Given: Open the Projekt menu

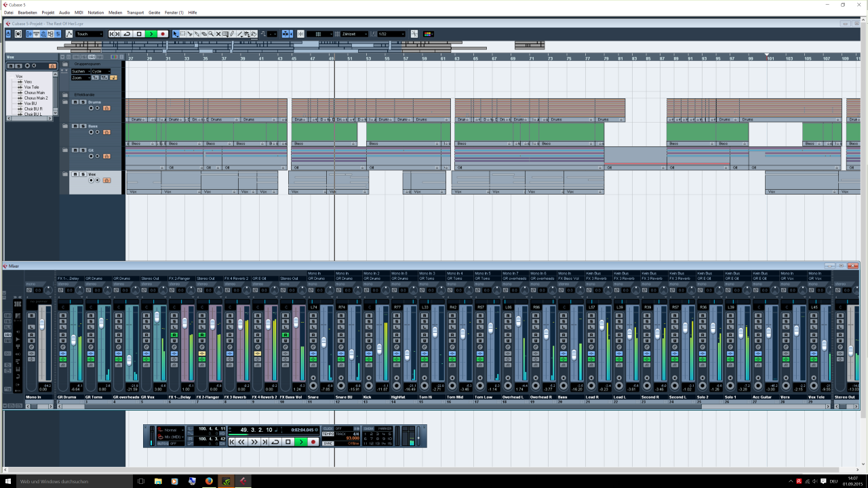Looking at the screenshot, I should (x=48, y=12).
